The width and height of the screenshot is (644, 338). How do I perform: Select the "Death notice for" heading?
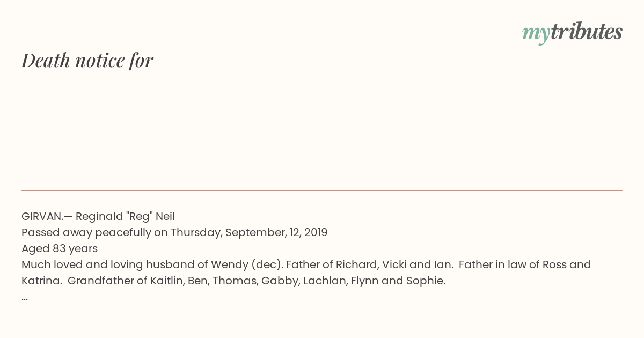pyautogui.click(x=87, y=60)
